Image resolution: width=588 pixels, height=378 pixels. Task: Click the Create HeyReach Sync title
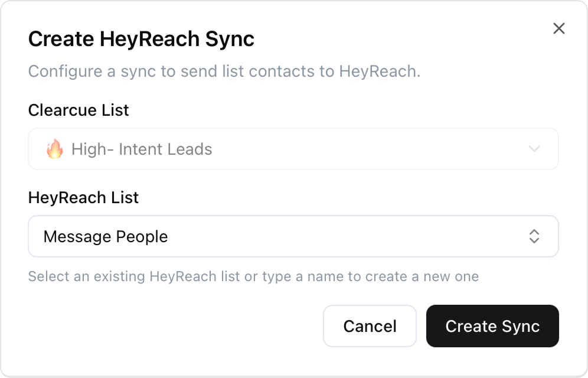[141, 39]
